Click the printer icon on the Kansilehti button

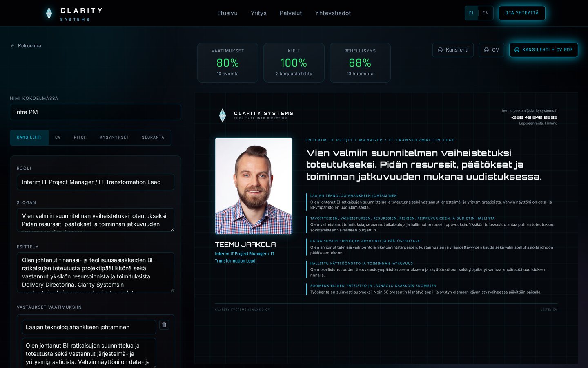click(x=440, y=50)
